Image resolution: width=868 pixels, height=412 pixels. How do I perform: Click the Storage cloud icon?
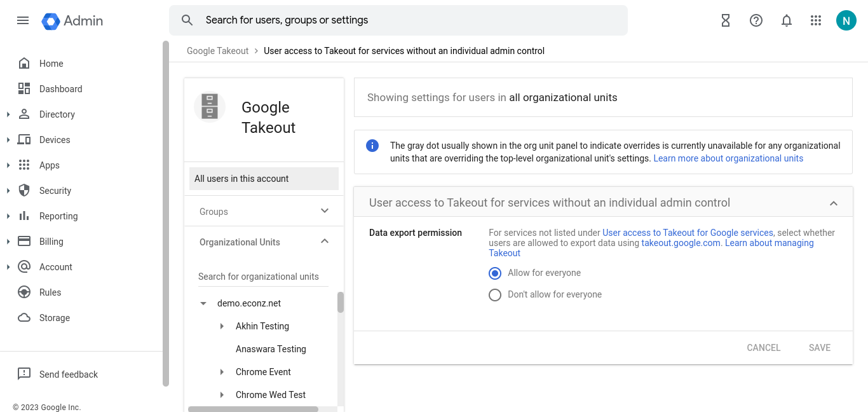[x=24, y=318]
